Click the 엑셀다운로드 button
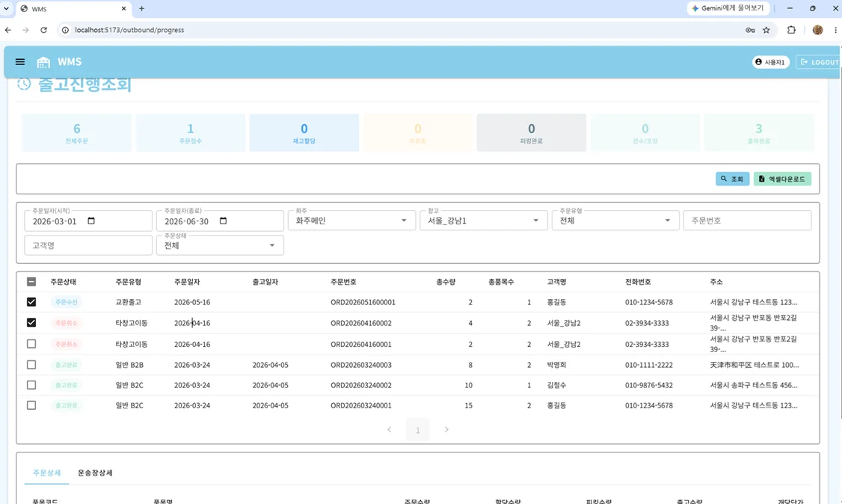The height and width of the screenshot is (504, 842). (x=782, y=179)
